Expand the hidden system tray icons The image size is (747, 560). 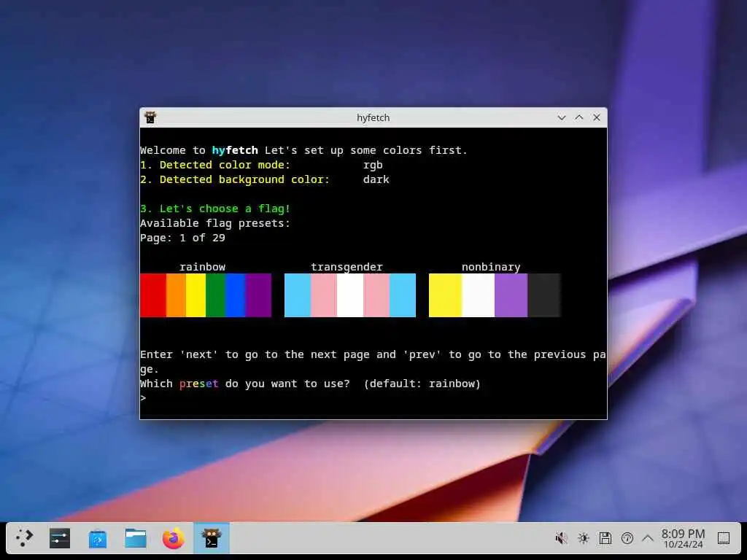(x=648, y=538)
